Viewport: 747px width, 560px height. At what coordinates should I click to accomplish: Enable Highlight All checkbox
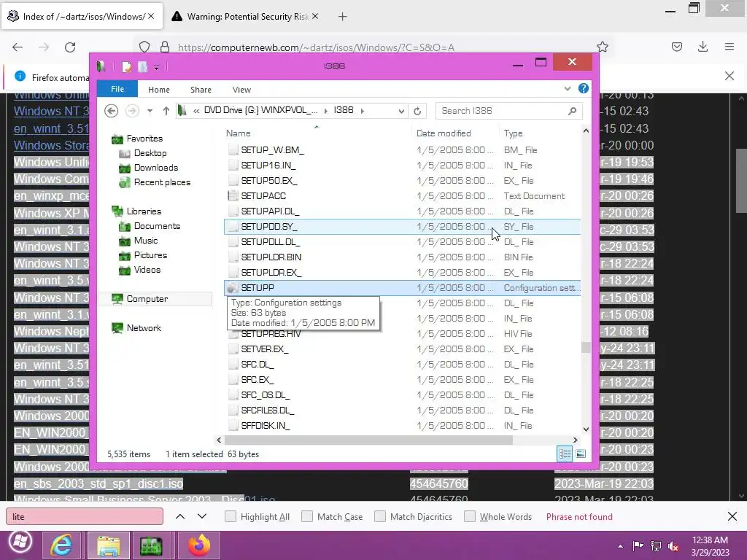point(230,516)
